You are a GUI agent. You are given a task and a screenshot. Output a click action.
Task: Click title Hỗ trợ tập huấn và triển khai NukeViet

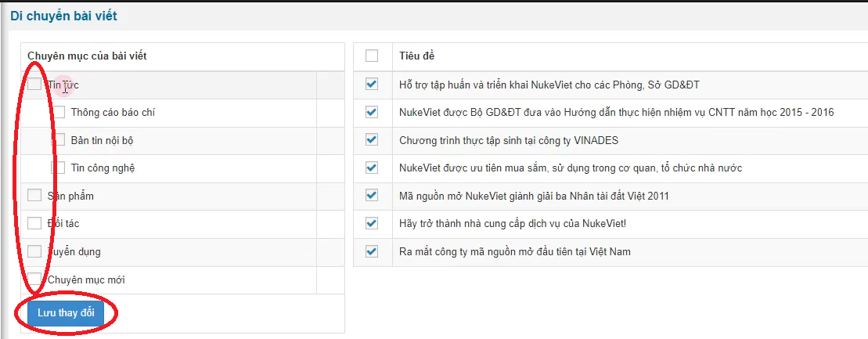pyautogui.click(x=550, y=85)
